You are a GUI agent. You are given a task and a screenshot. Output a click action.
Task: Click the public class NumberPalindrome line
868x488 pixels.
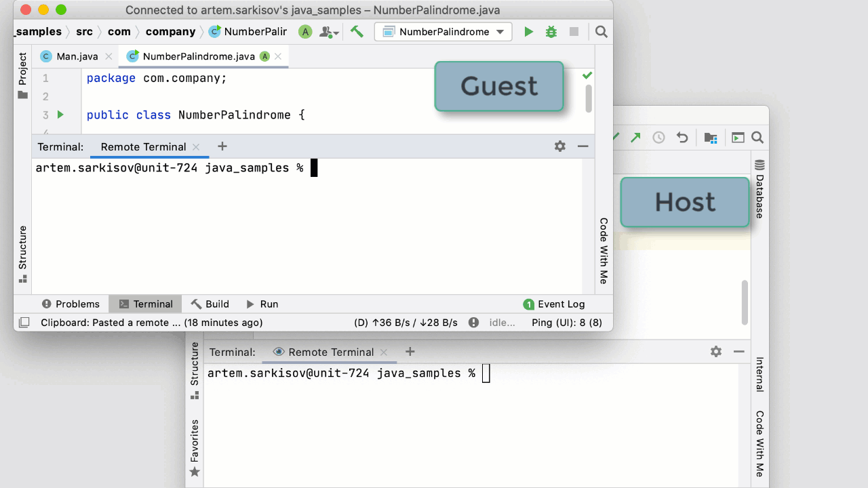tap(196, 115)
